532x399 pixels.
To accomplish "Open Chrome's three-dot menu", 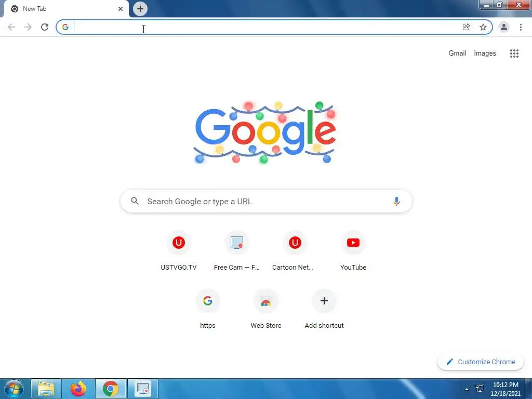I will coord(521,27).
